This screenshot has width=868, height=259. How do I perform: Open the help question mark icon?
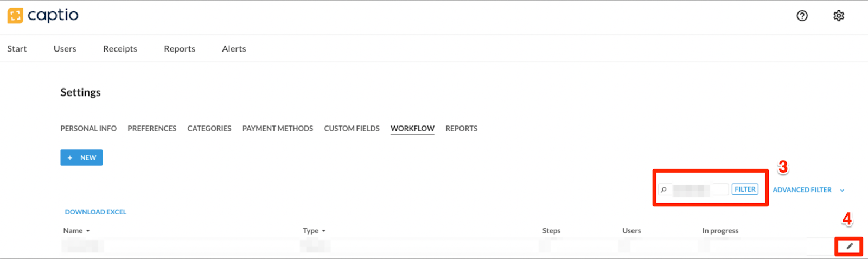pyautogui.click(x=802, y=16)
